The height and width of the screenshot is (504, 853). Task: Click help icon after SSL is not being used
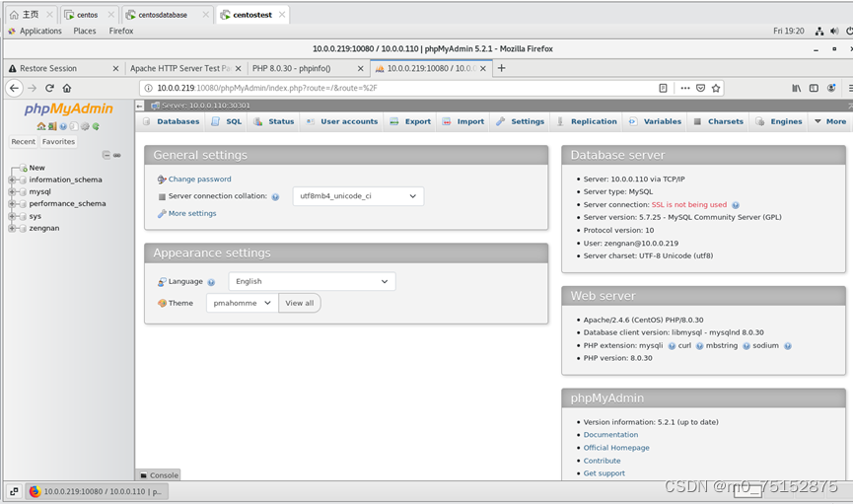click(x=736, y=205)
